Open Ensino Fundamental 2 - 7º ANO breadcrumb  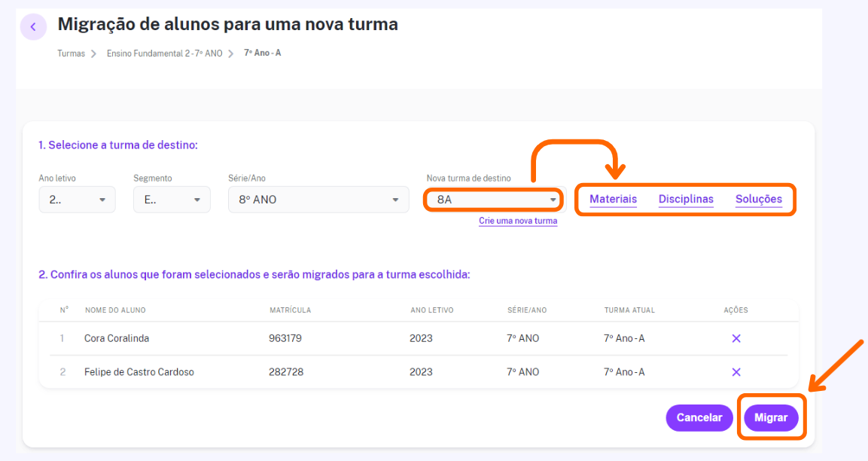164,53
